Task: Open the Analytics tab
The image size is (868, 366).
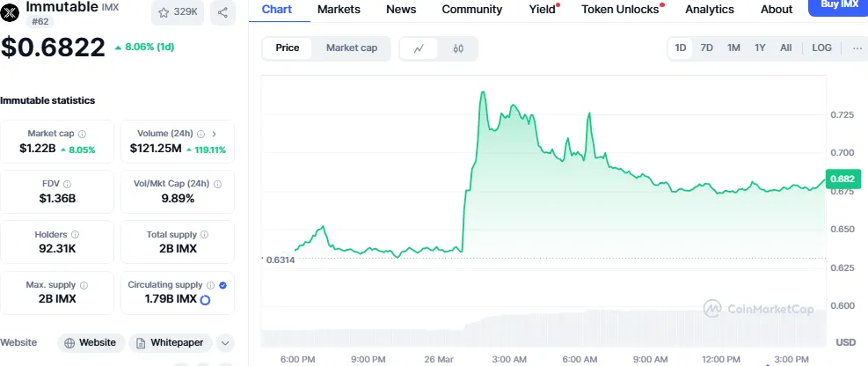Action: point(710,10)
